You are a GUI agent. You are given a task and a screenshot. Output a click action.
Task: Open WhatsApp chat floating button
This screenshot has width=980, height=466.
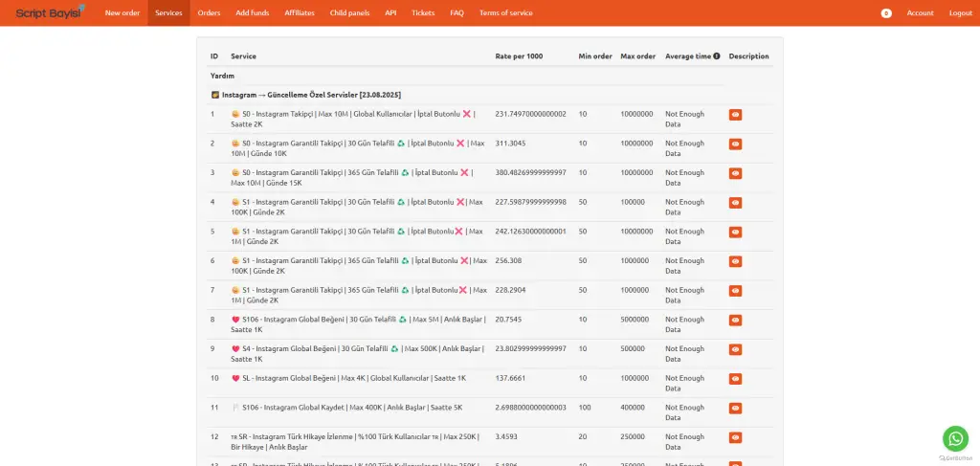pos(955,438)
